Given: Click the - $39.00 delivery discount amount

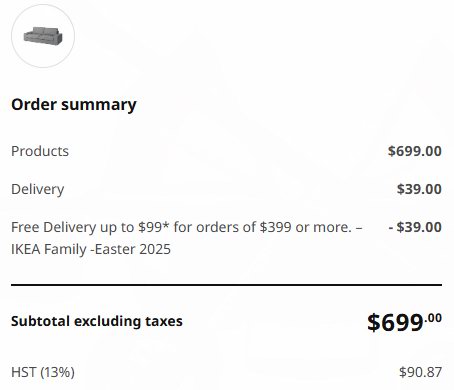Looking at the screenshot, I should (415, 227).
